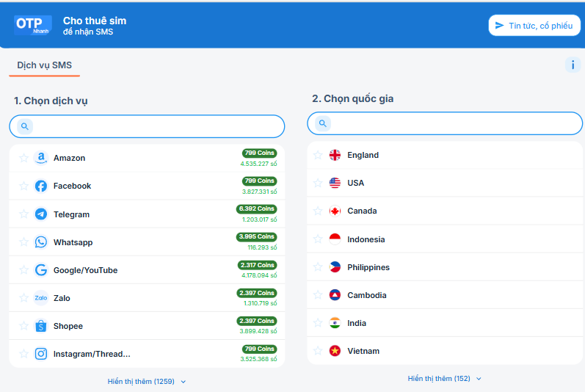Focus the service search field
This screenshot has width=585, height=392.
156,126
